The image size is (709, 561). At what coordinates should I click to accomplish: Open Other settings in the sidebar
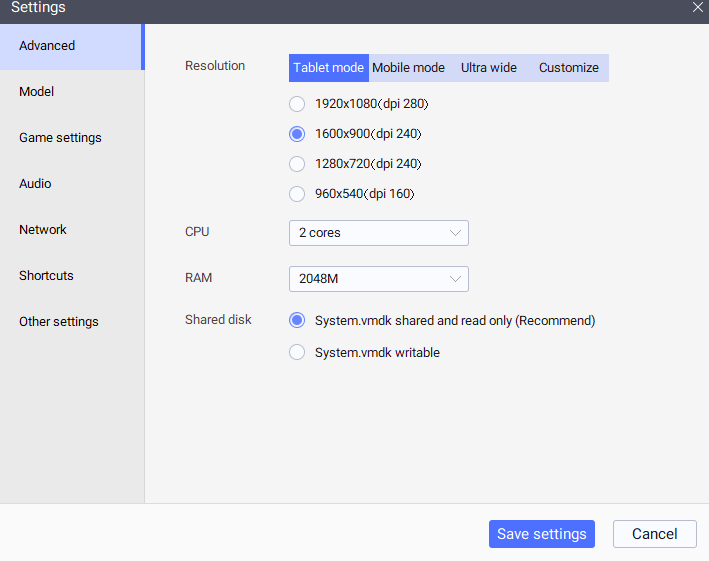click(72, 322)
